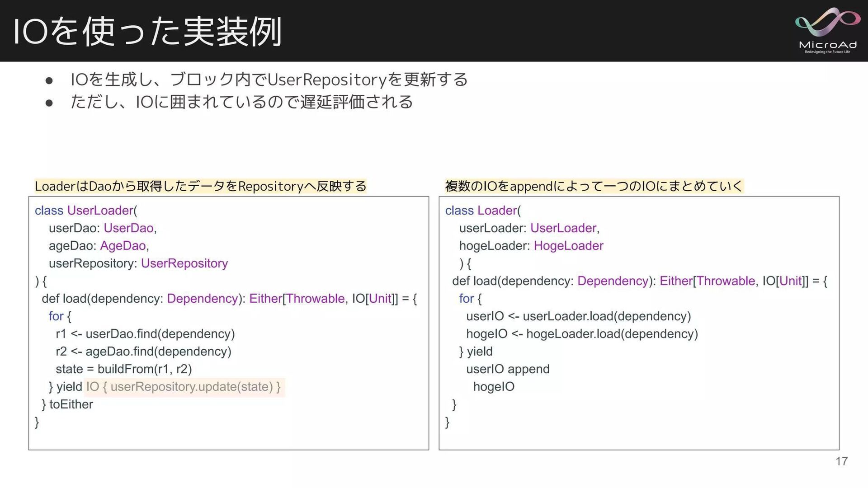
Task: Click the first bullet about UserRepository
Action: [269, 80]
